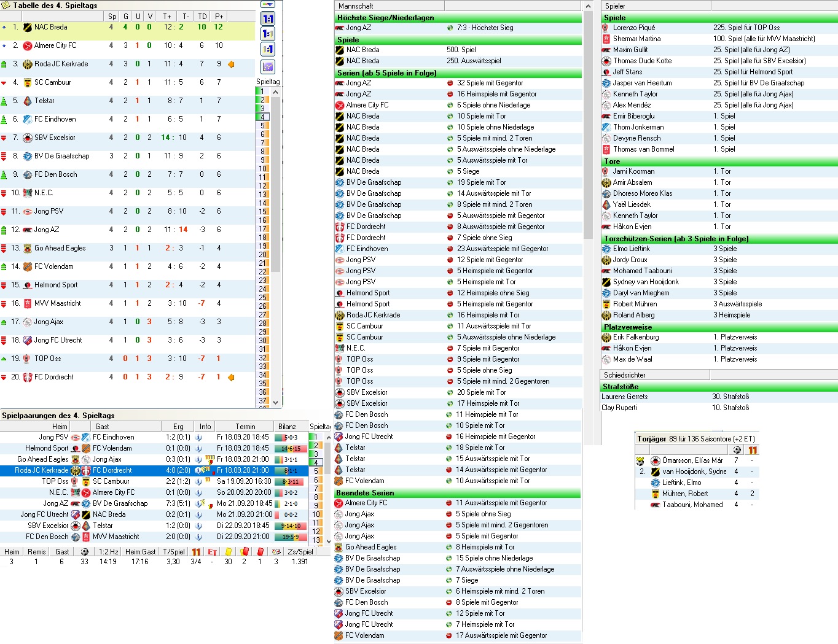Select 'van Hooijdonk' row in Torjäger table
This screenshot has width=838, height=644.
(x=697, y=471)
